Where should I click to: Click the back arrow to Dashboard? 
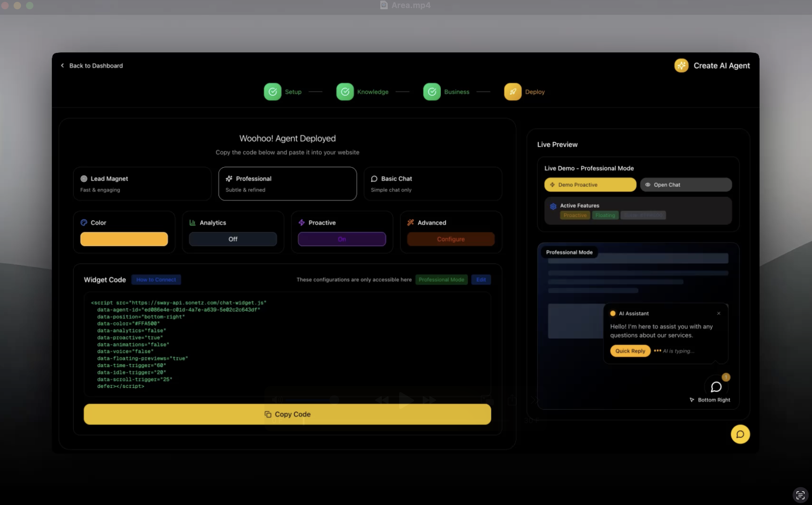tap(62, 66)
